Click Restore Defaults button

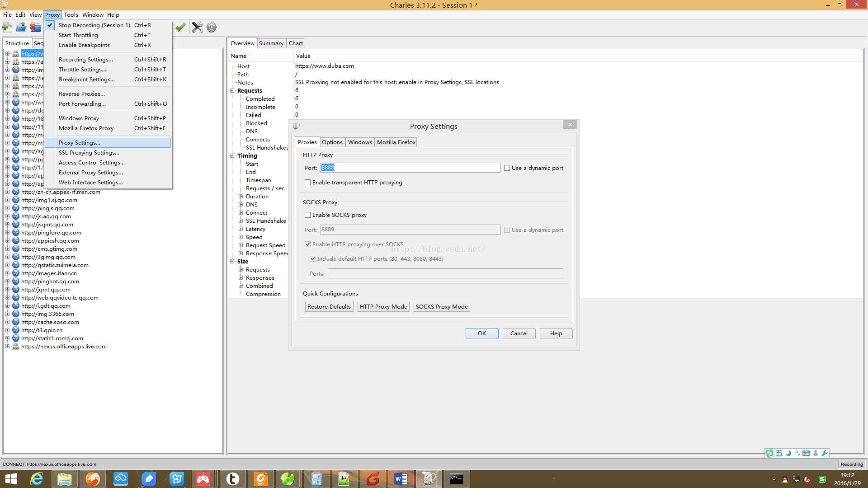329,307
